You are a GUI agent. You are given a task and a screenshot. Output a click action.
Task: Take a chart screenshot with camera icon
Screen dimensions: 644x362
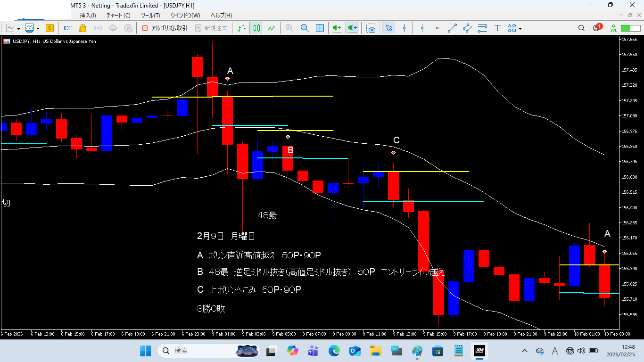[x=371, y=28]
